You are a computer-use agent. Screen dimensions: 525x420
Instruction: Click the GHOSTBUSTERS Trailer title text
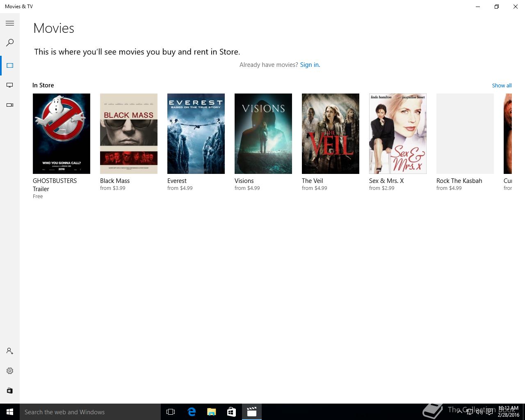(x=55, y=185)
